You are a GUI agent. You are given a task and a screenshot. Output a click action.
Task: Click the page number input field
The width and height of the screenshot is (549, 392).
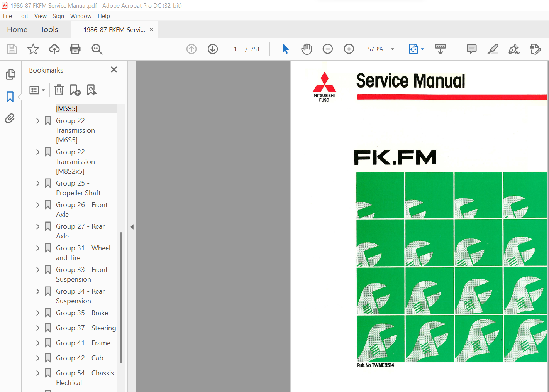click(x=235, y=49)
